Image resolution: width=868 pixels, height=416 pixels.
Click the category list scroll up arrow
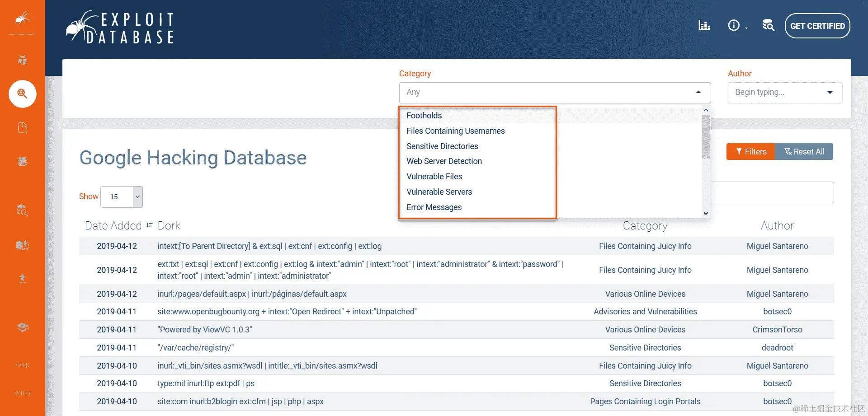pos(706,110)
